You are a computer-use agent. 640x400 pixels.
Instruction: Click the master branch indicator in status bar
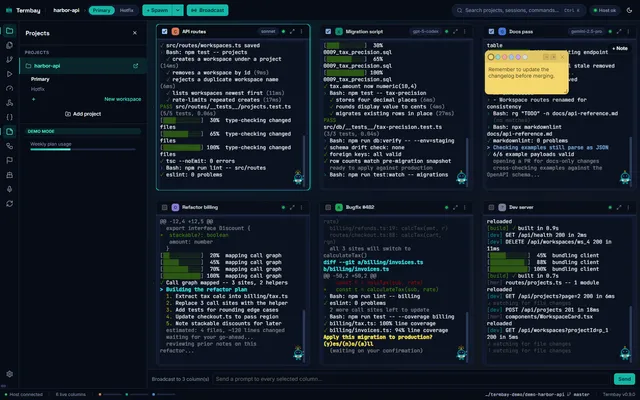click(x=578, y=394)
